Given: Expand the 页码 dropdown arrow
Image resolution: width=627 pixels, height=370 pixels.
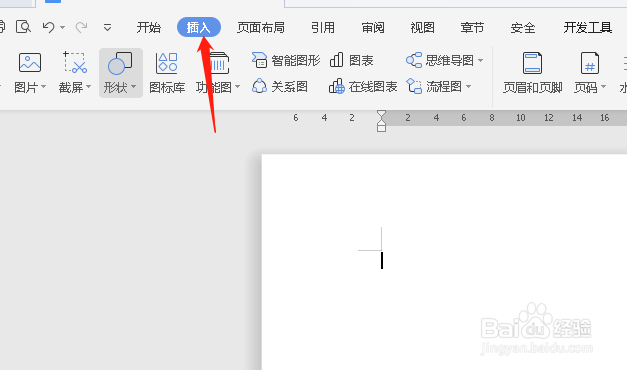Looking at the screenshot, I should [603, 87].
